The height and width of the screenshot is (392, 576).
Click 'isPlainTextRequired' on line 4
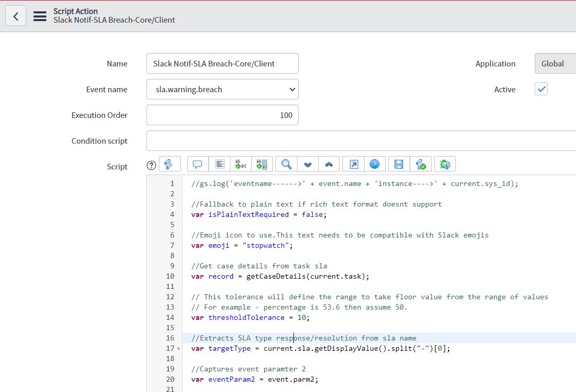click(249, 214)
